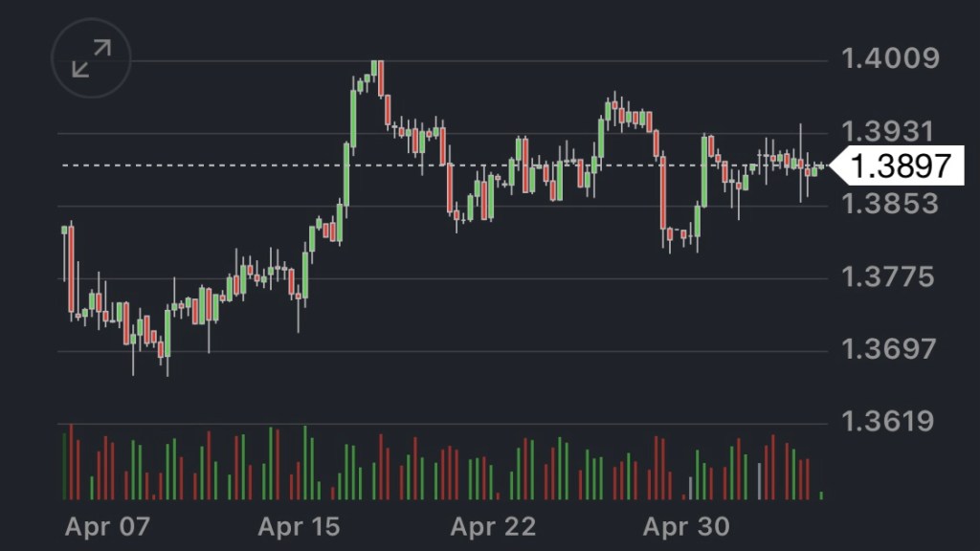Click the Apr 22 date label
Viewport: 980px width, 551px height.
(493, 526)
